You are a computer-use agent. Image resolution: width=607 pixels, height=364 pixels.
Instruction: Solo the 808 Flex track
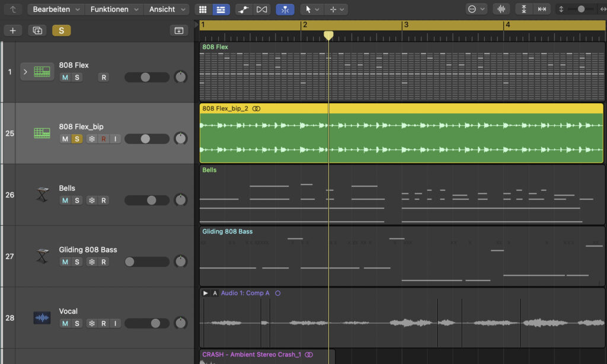pos(77,78)
